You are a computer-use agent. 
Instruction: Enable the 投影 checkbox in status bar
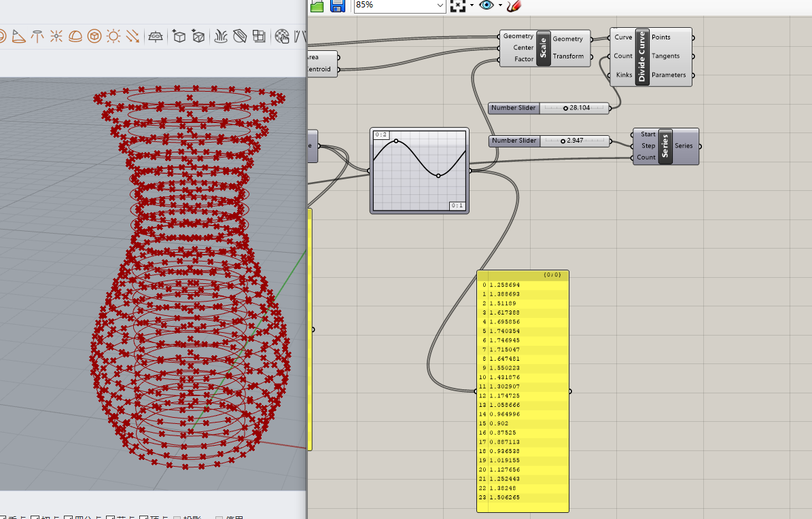(177, 518)
